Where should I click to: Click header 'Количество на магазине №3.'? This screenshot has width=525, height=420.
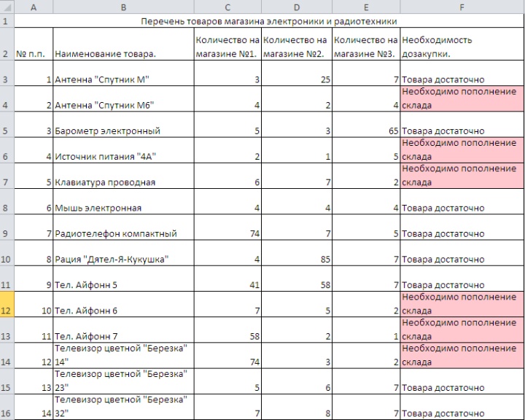pyautogui.click(x=366, y=44)
